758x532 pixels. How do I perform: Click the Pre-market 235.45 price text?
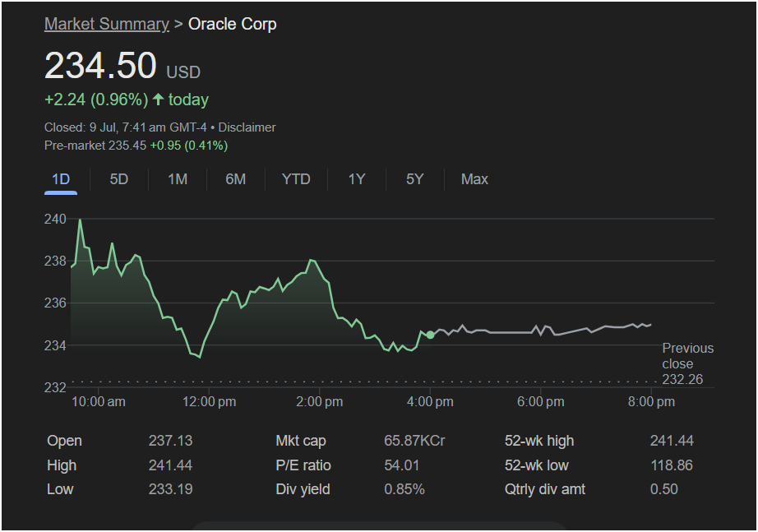[95, 146]
